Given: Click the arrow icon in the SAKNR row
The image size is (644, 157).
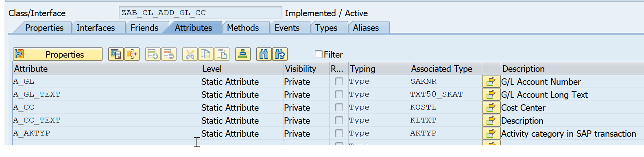Looking at the screenshot, I should coord(491,82).
